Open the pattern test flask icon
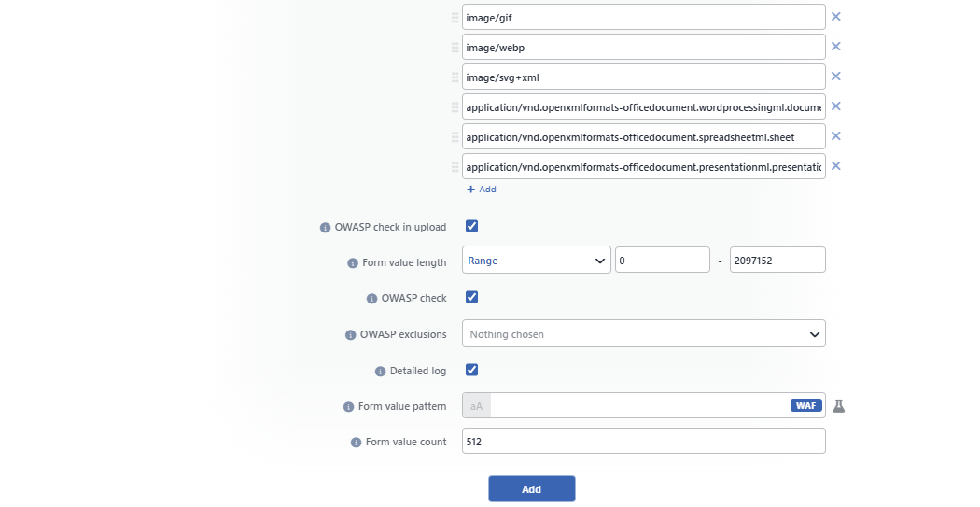Screen dimensions: 980x507 click(x=839, y=406)
